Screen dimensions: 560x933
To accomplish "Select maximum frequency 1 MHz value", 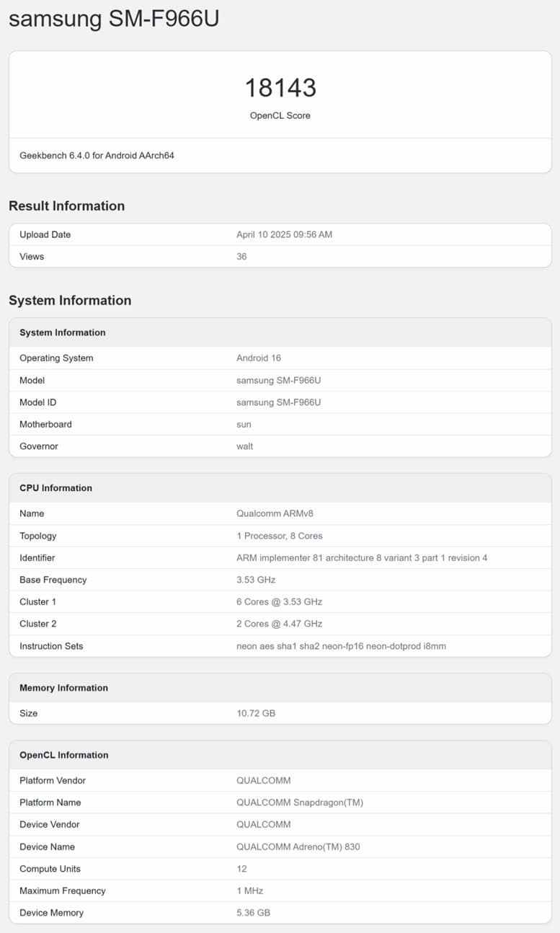I will [x=250, y=890].
